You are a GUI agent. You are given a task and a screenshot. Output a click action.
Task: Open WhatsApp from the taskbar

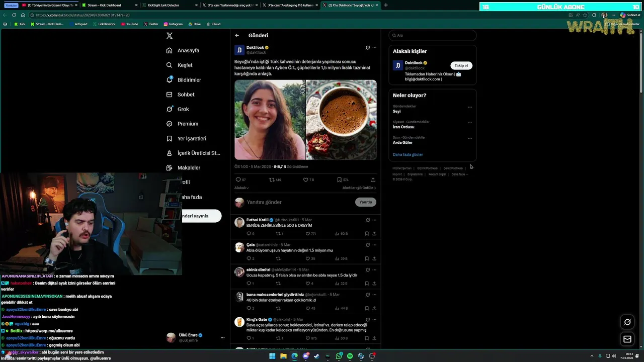(339, 356)
